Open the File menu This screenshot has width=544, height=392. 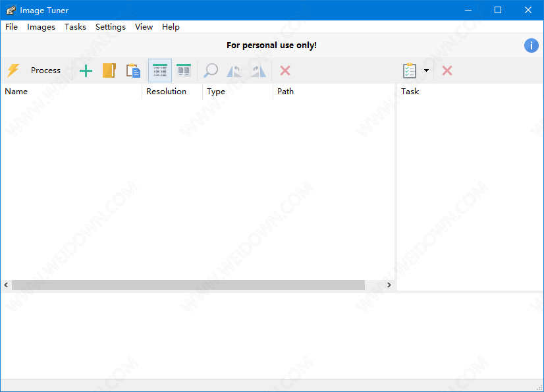11,27
